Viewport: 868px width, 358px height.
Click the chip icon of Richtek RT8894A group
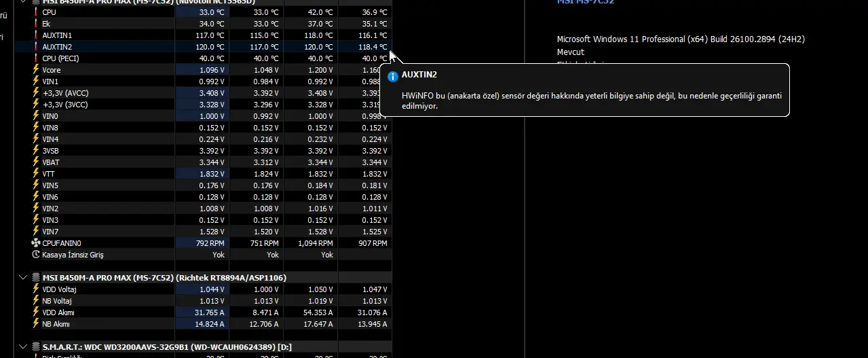(x=35, y=278)
